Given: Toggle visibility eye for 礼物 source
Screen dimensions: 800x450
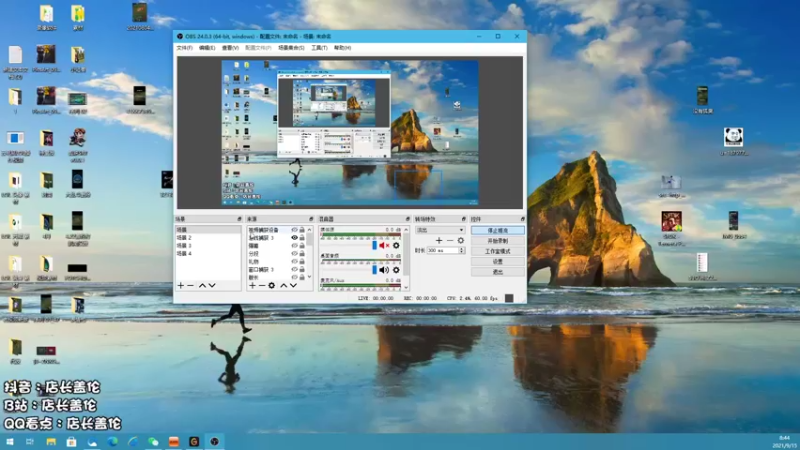Looking at the screenshot, I should 294,262.
